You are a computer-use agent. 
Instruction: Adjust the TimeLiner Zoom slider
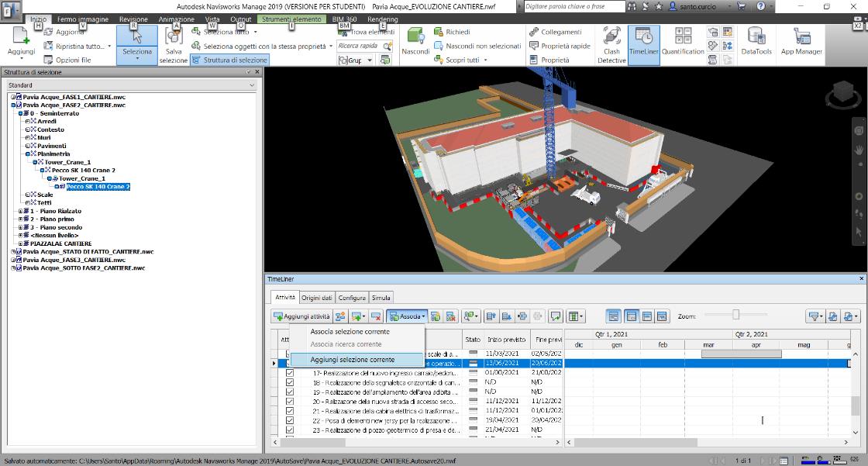point(735,315)
